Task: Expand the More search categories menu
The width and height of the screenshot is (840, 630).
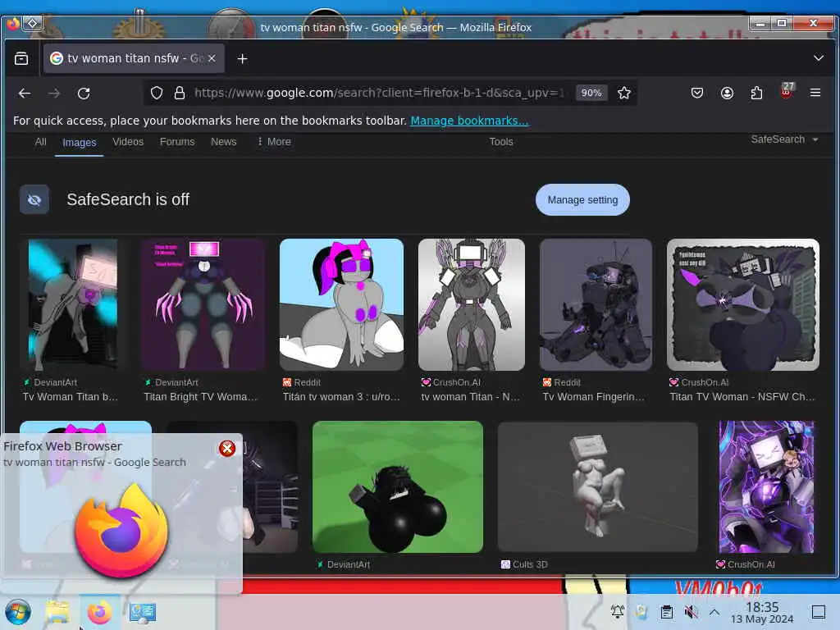Action: coord(274,142)
